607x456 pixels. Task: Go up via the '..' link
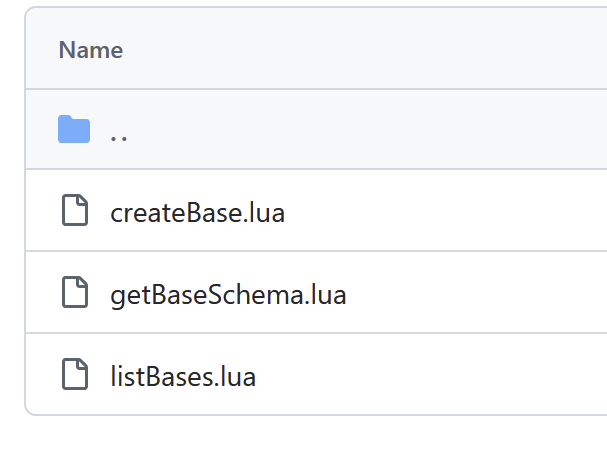[119, 131]
